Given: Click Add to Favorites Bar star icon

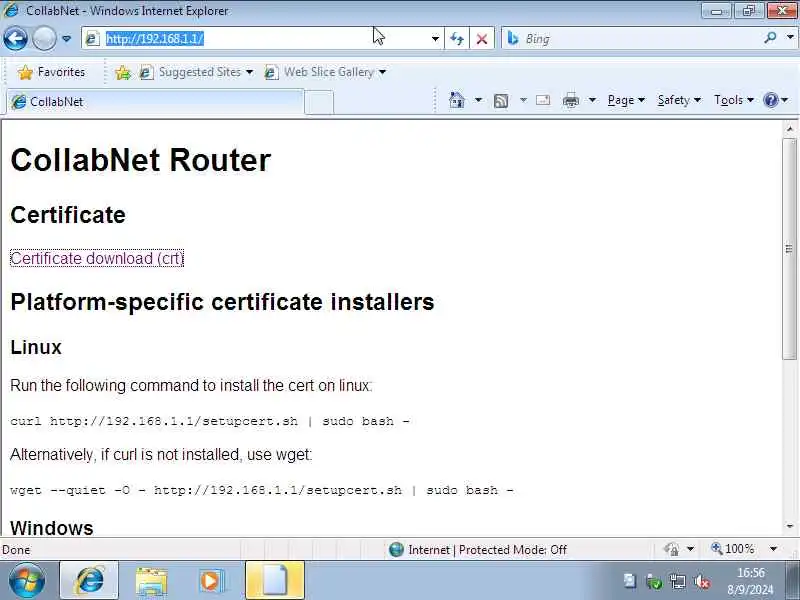Looking at the screenshot, I should [122, 72].
